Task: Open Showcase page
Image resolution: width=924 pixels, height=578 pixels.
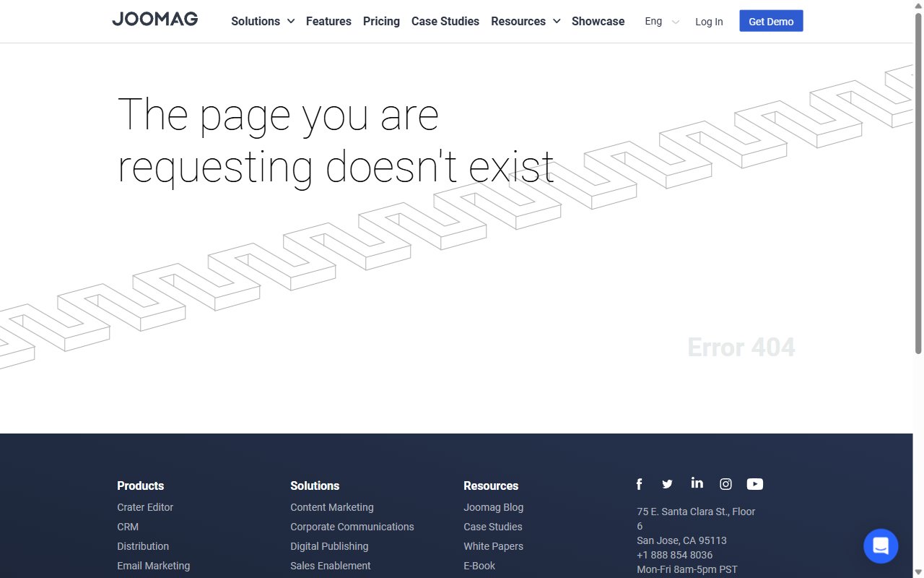Action: (598, 21)
